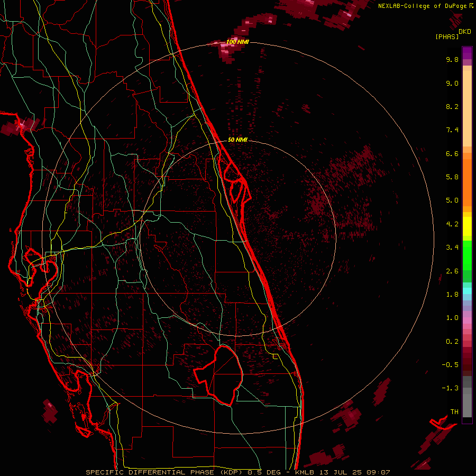Click the 09:07 timestamp
476x476 pixels.
(x=378, y=472)
